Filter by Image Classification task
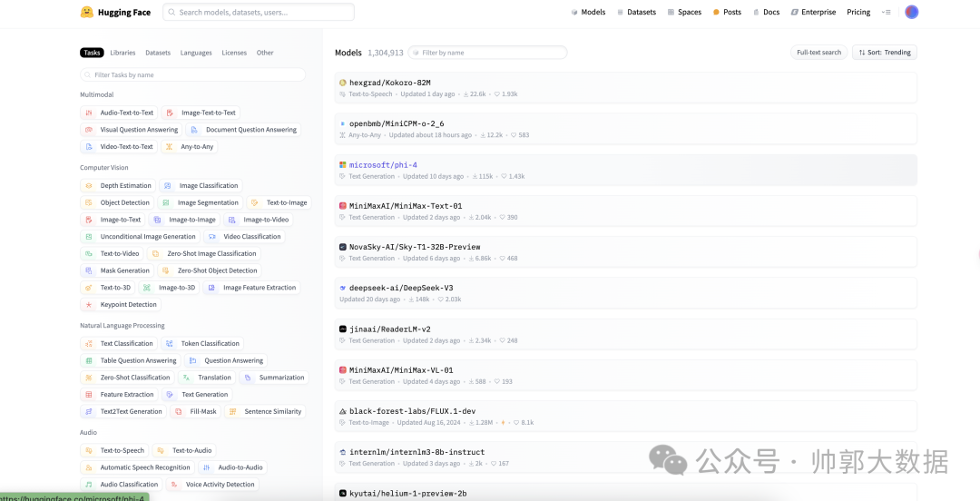This screenshot has height=501, width=980. pos(201,185)
